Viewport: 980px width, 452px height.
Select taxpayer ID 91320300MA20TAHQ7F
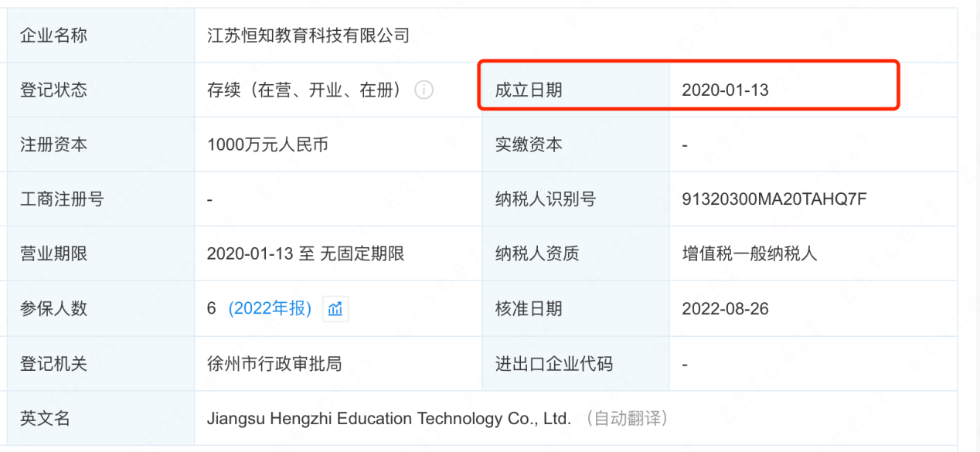point(774,199)
